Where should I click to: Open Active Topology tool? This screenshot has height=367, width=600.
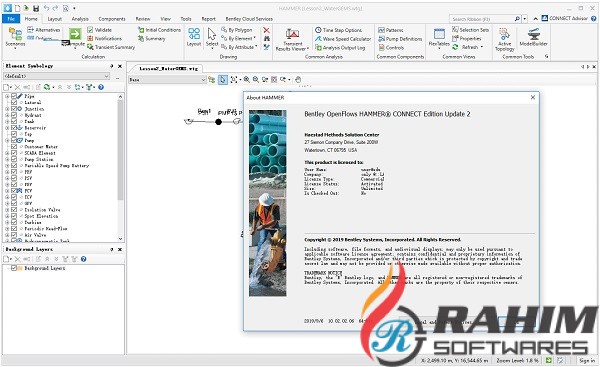[x=504, y=39]
